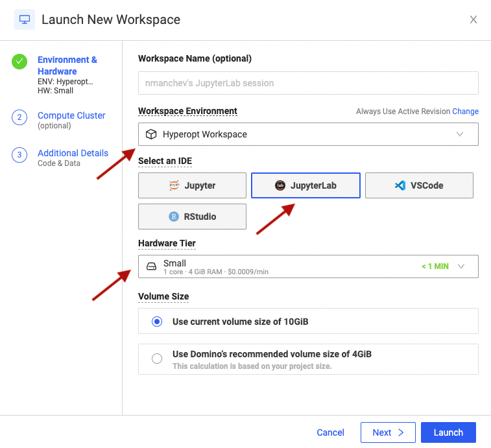491x448 pixels.
Task: Click '1 core · 4 GiB RAM' spec text
Action: tap(193, 272)
